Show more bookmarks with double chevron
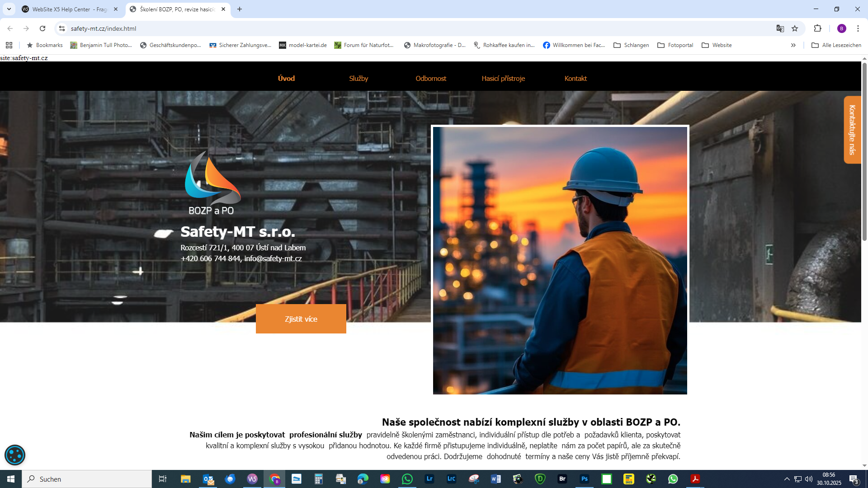Viewport: 868px width, 488px height. pos(793,45)
